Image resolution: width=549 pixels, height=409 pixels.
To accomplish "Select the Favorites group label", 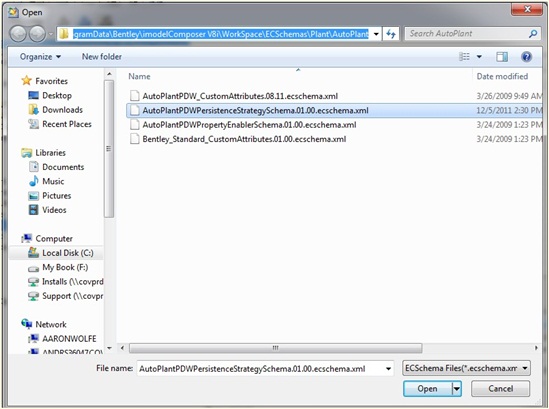I will click(x=51, y=81).
